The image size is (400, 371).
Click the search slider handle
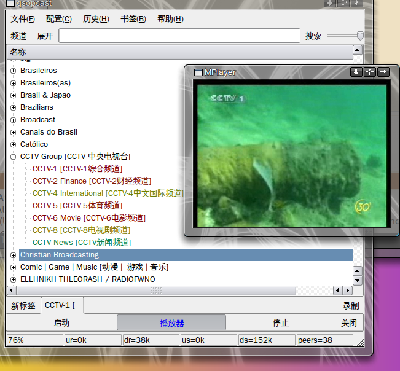point(360,36)
